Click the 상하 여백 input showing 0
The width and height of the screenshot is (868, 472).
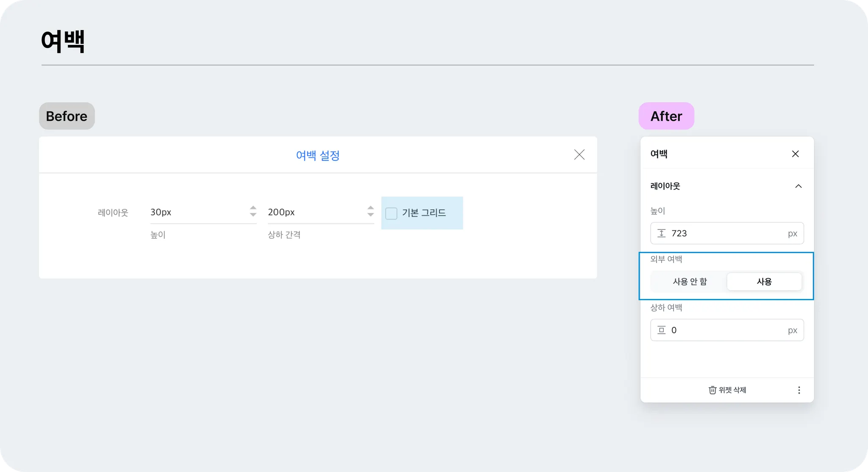727,330
